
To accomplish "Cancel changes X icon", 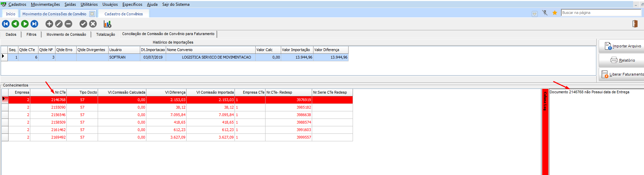I will (x=93, y=24).
